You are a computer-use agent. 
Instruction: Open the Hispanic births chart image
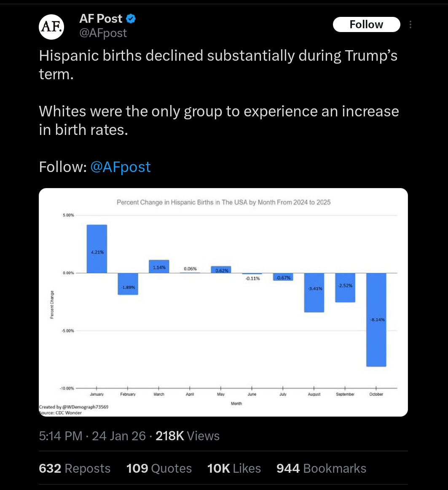point(223,302)
